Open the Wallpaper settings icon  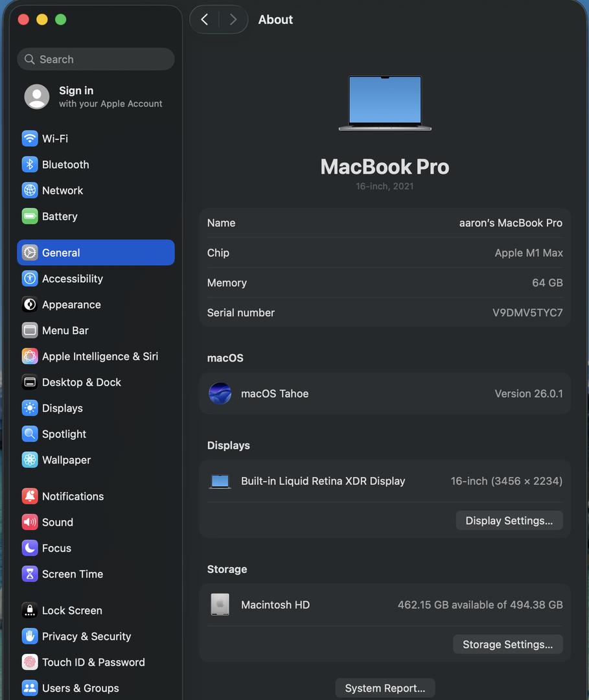pyautogui.click(x=30, y=460)
